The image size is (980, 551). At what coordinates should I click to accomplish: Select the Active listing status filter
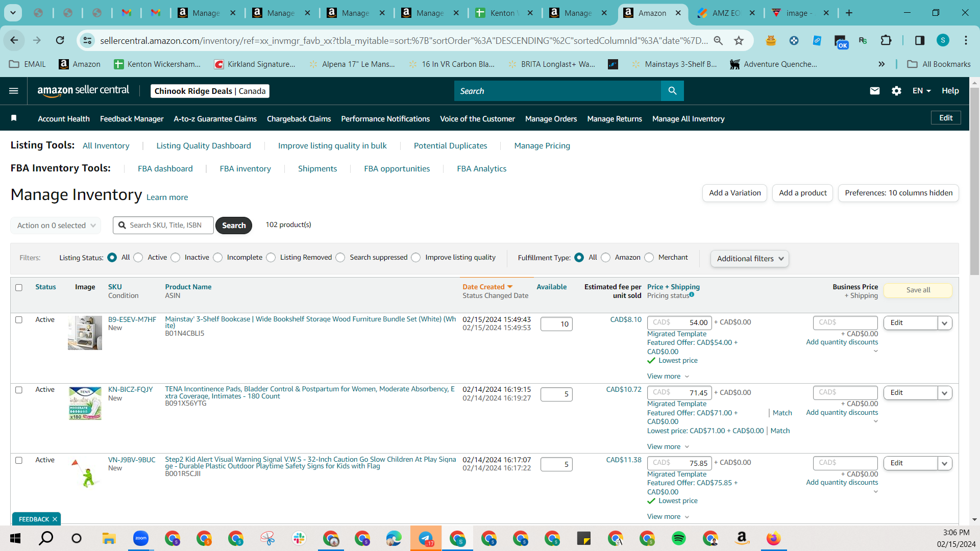click(x=138, y=258)
